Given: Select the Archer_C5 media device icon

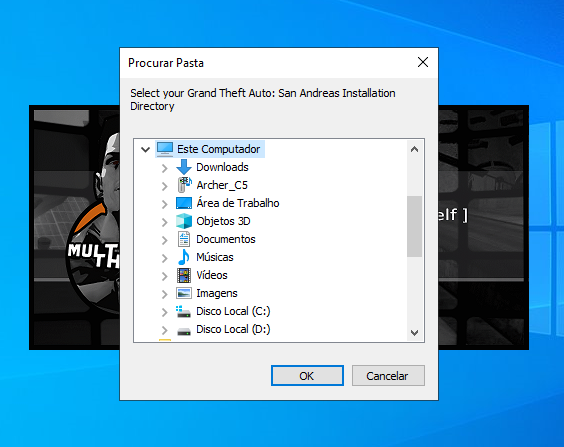Looking at the screenshot, I should click(x=184, y=185).
